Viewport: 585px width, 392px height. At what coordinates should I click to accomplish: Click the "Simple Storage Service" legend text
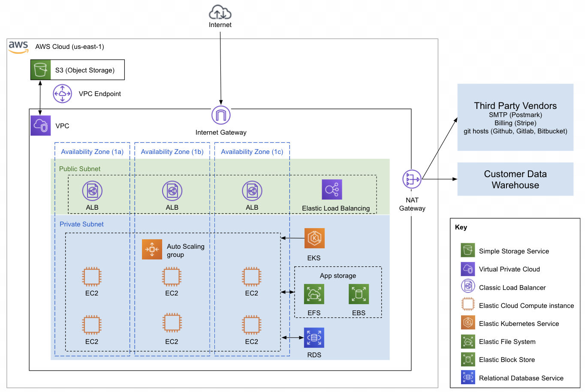coord(514,251)
